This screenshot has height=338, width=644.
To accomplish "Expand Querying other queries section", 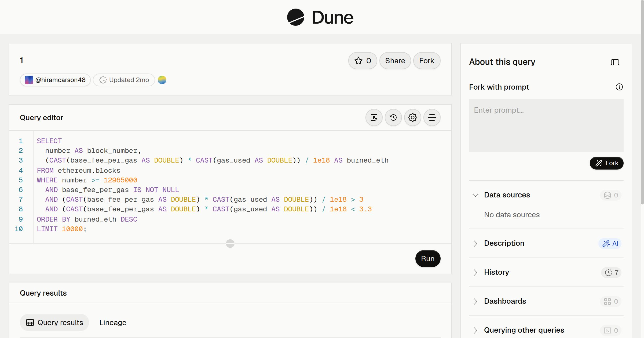I will [475, 330].
